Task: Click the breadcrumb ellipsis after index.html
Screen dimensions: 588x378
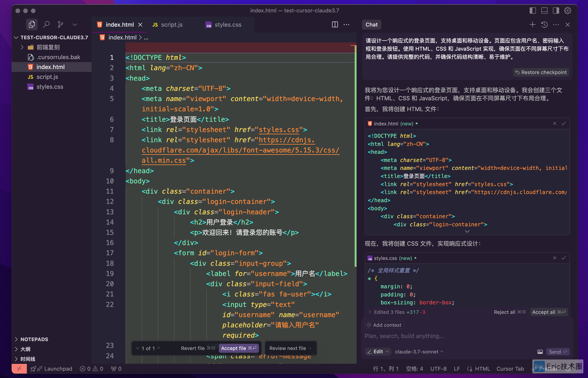Action: pos(146,37)
